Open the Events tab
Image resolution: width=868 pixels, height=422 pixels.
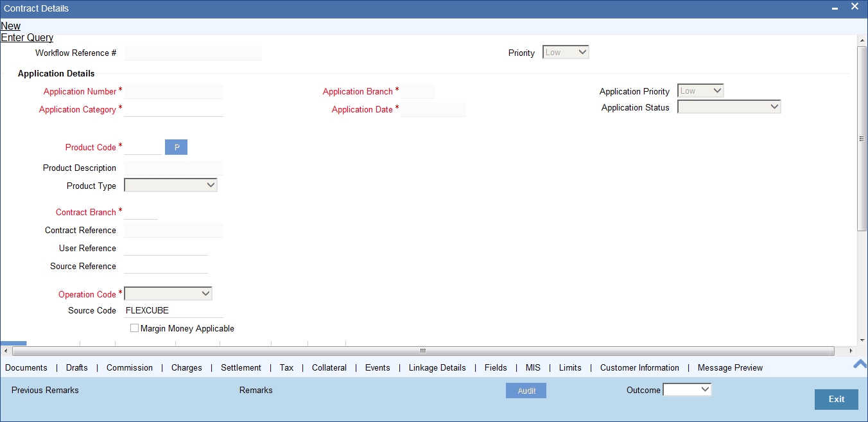tap(378, 368)
